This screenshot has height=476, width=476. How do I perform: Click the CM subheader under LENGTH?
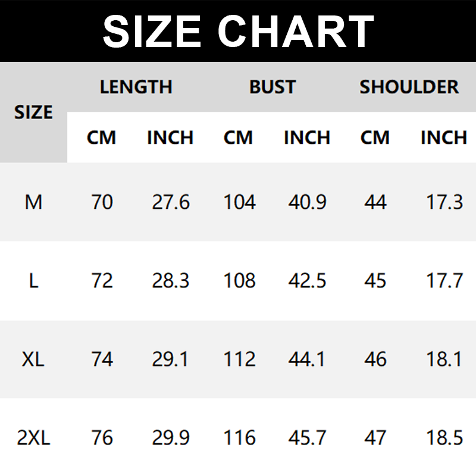pyautogui.click(x=101, y=137)
